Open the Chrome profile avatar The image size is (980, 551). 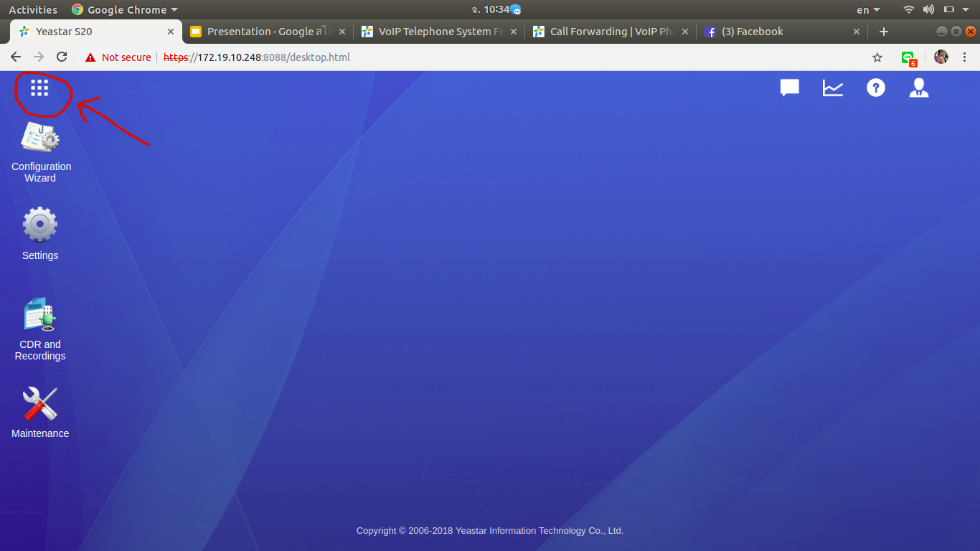pos(941,57)
